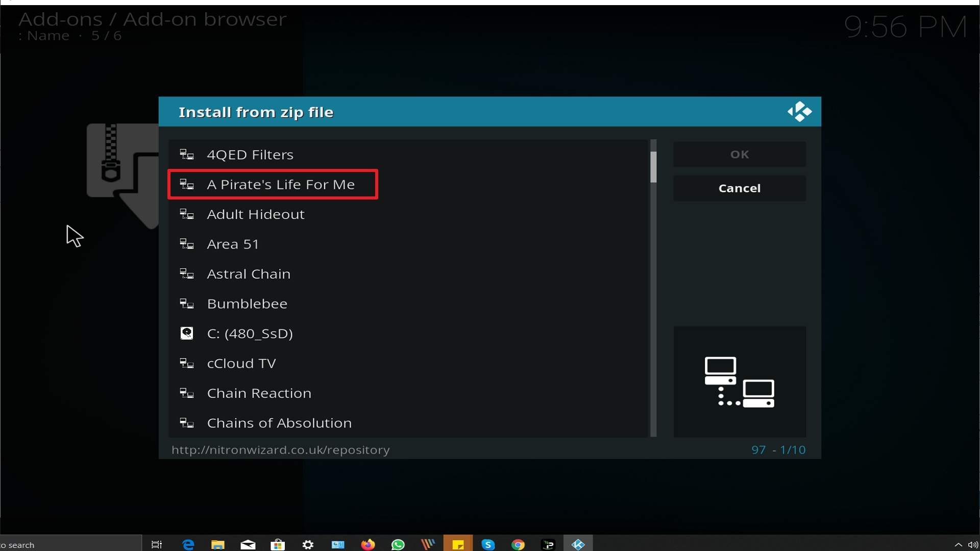Select Chain Reaction source
The height and width of the screenshot is (551, 980).
[408, 393]
